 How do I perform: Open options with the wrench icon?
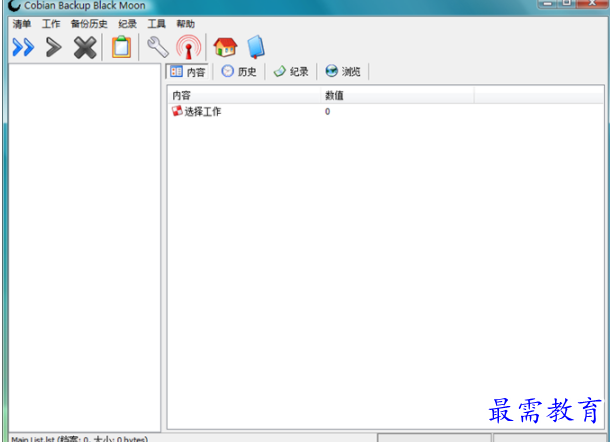coord(158,47)
